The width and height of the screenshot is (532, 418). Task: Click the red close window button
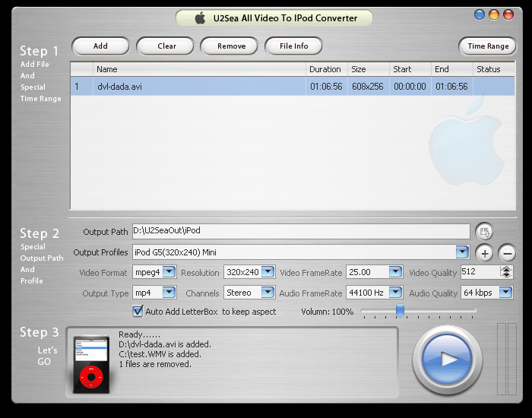click(508, 15)
